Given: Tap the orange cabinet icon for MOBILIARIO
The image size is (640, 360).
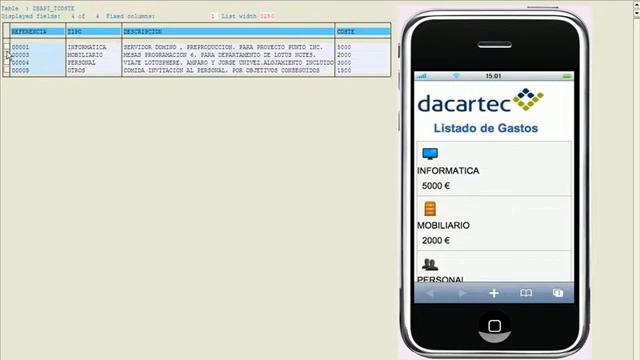Looking at the screenshot, I should tap(430, 209).
